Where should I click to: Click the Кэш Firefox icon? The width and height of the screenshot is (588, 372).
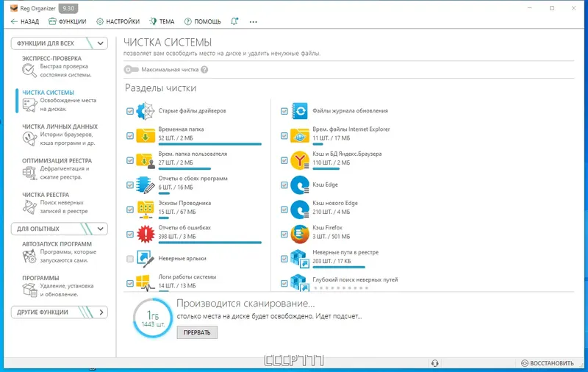(x=300, y=234)
